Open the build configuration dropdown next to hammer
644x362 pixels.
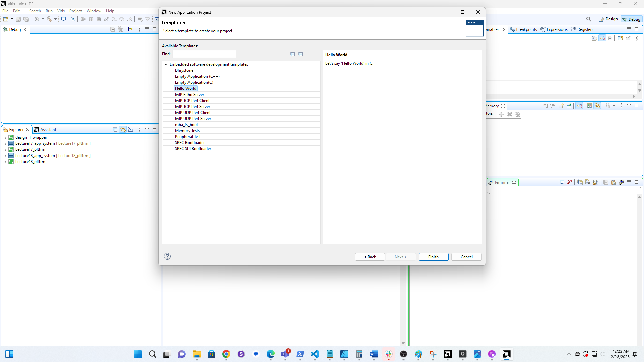coord(56,19)
